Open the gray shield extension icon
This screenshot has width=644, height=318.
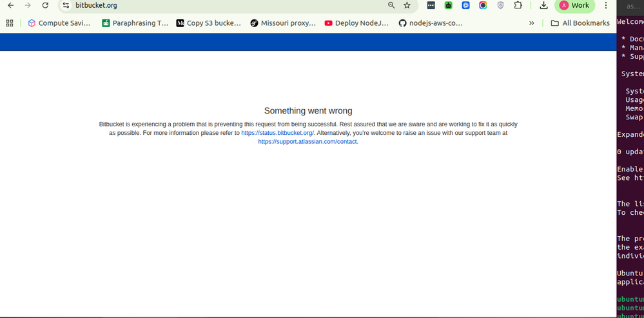tap(500, 5)
